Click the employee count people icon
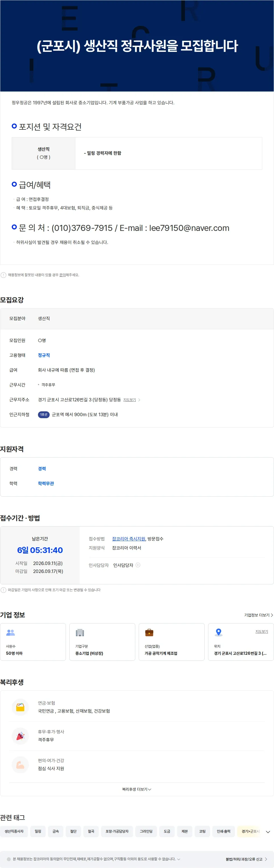 pos(11,633)
